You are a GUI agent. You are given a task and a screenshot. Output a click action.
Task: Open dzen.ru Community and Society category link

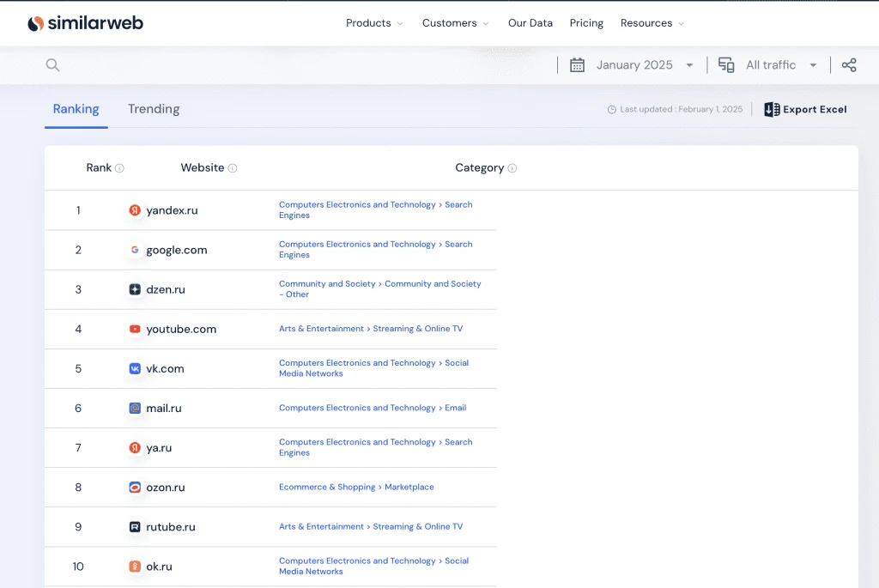pos(379,289)
